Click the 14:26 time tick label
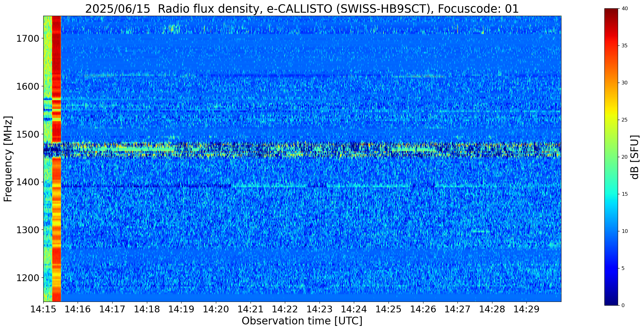This screenshot has width=644, height=330. click(423, 309)
